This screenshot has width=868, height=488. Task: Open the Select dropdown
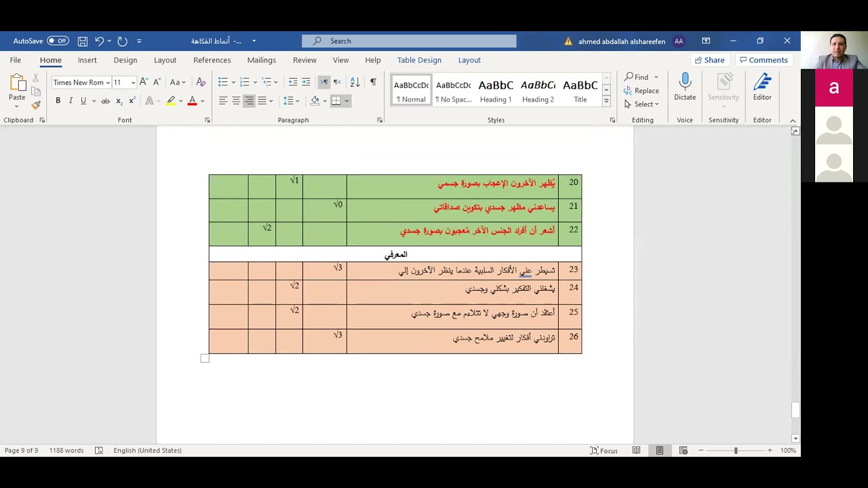pyautogui.click(x=642, y=104)
